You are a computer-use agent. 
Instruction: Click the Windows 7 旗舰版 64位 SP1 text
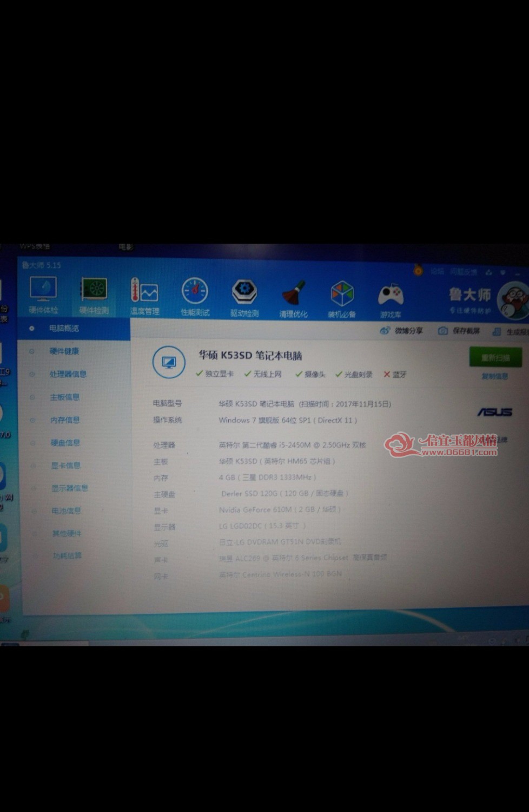click(x=288, y=420)
